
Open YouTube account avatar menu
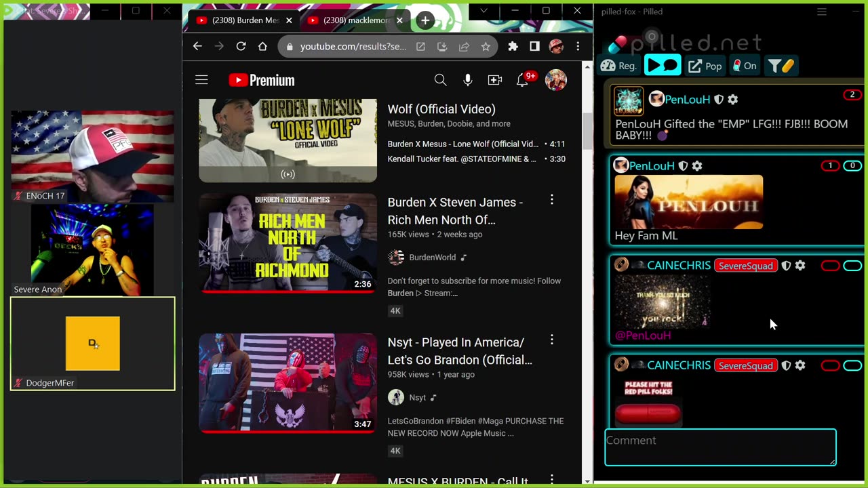coord(555,80)
